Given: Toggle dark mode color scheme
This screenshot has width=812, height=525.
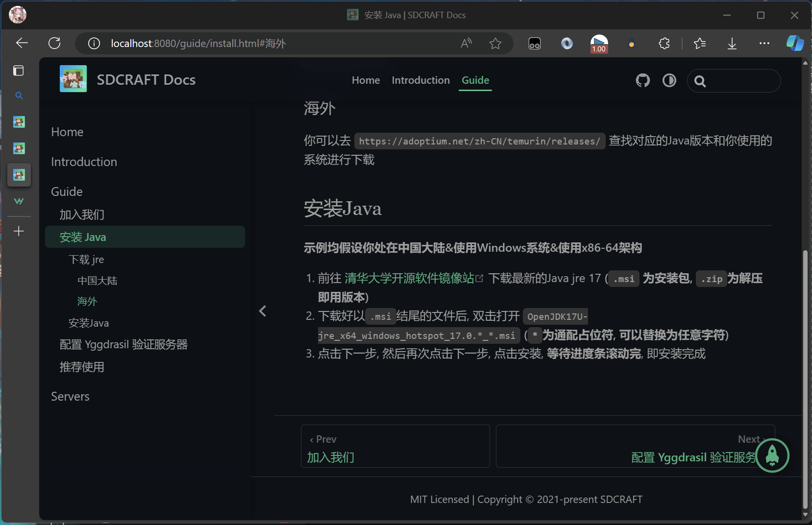Looking at the screenshot, I should (x=669, y=80).
